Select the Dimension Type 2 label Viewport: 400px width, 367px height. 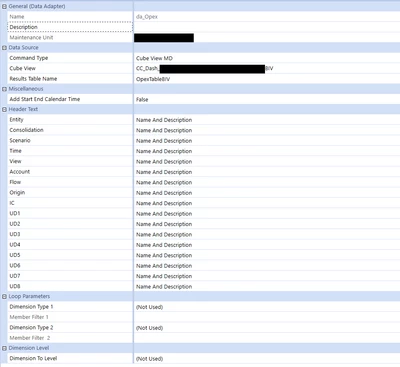(31, 328)
